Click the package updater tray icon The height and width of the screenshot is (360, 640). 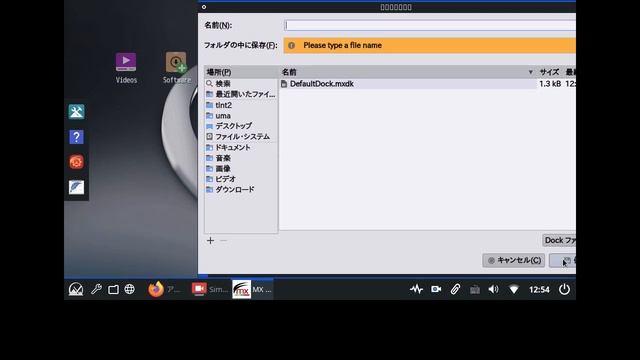point(475,290)
